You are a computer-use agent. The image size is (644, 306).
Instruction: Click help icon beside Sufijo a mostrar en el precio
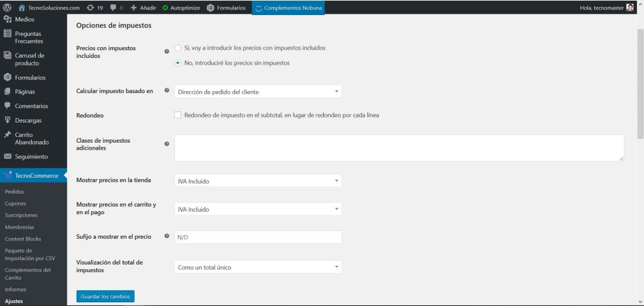pyautogui.click(x=167, y=236)
